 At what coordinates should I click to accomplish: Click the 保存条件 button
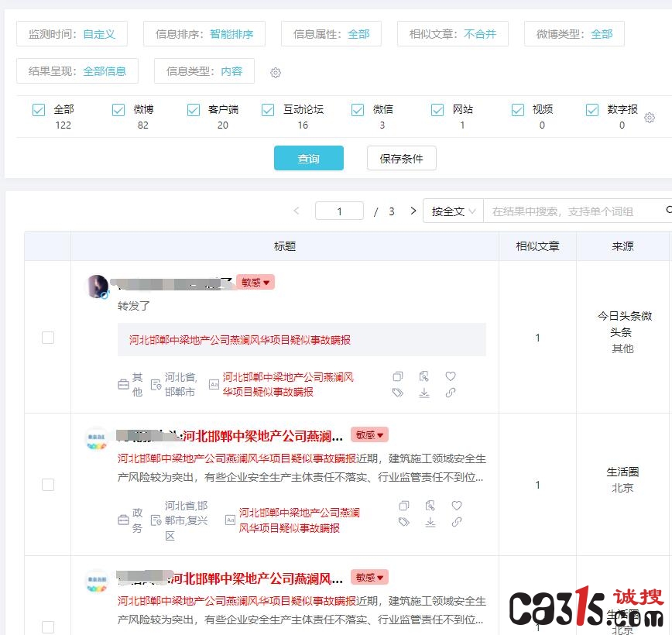pyautogui.click(x=402, y=158)
